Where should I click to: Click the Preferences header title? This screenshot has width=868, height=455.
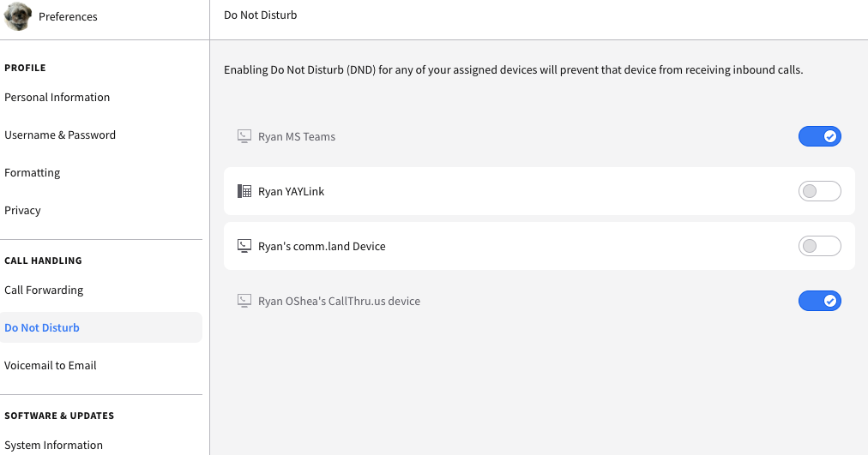tap(68, 16)
